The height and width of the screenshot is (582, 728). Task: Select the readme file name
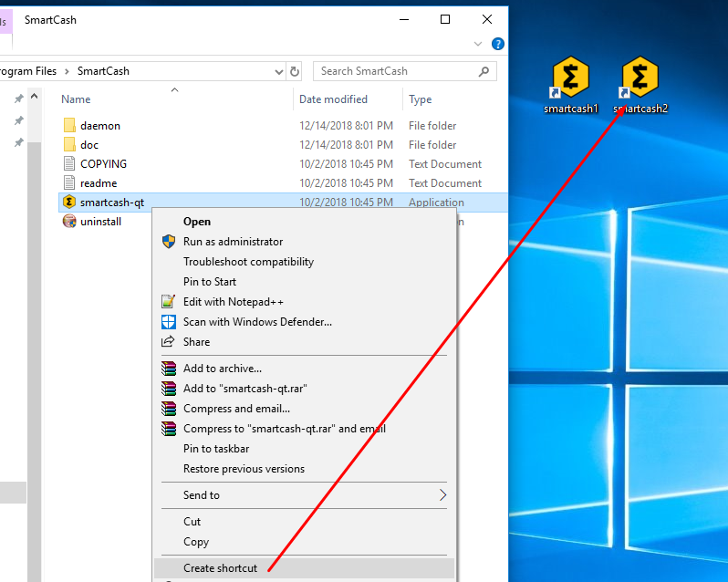99,182
